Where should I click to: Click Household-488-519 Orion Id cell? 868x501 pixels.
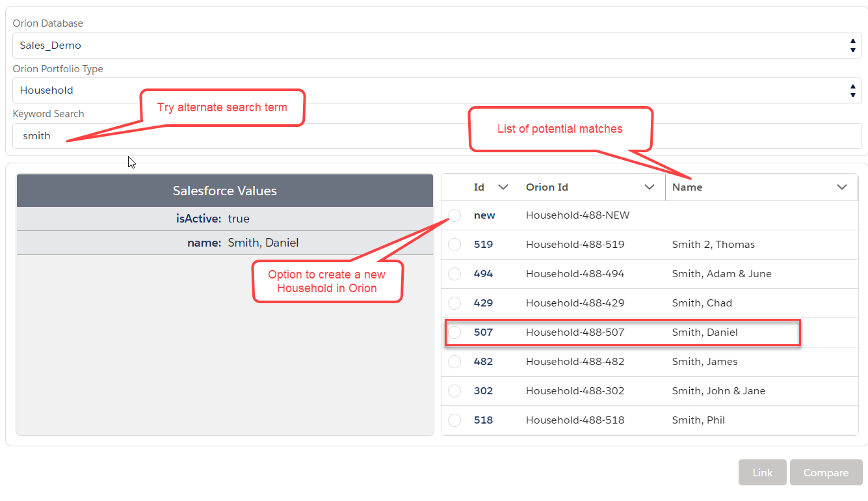click(x=575, y=245)
